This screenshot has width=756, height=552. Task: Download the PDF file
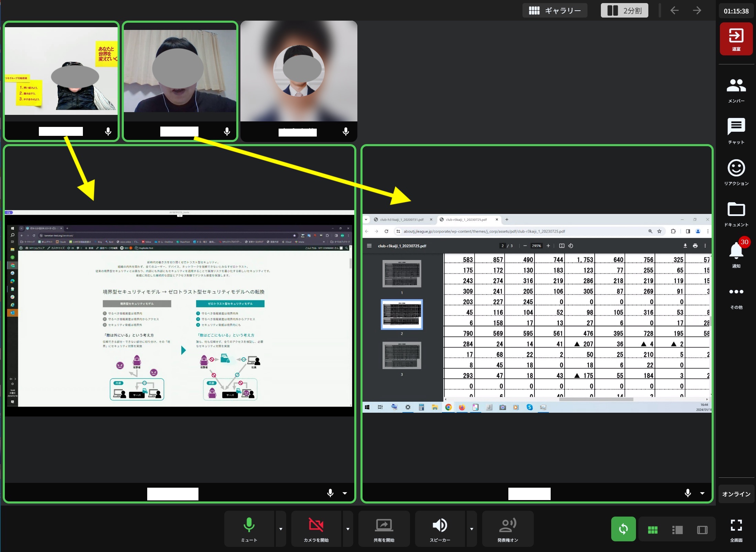tap(685, 246)
